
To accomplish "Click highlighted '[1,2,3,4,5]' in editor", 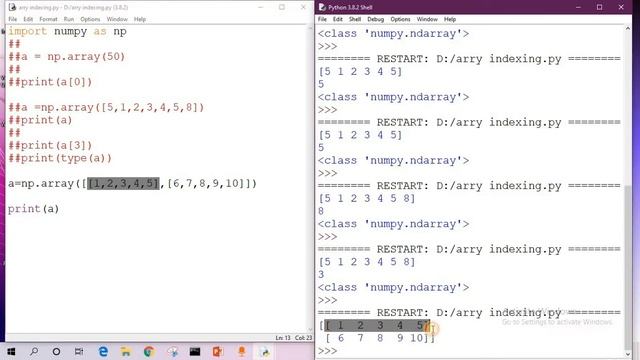I will (123, 183).
